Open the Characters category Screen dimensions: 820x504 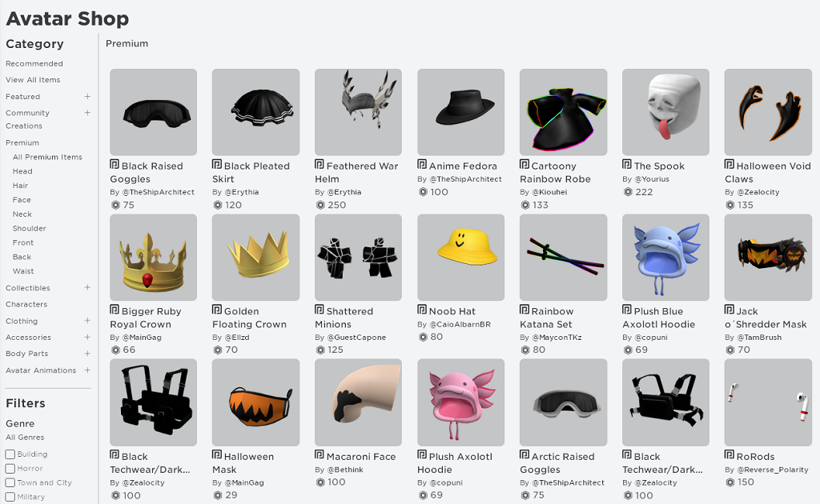click(26, 304)
